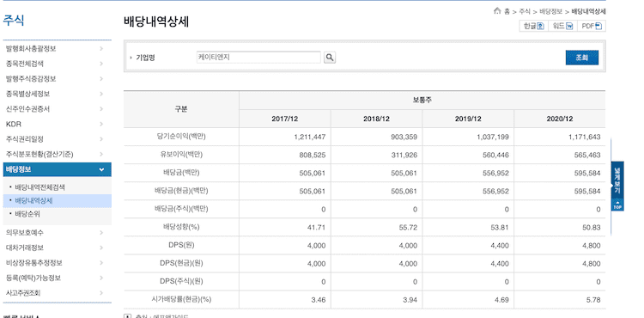Export page as PDF

point(592,26)
